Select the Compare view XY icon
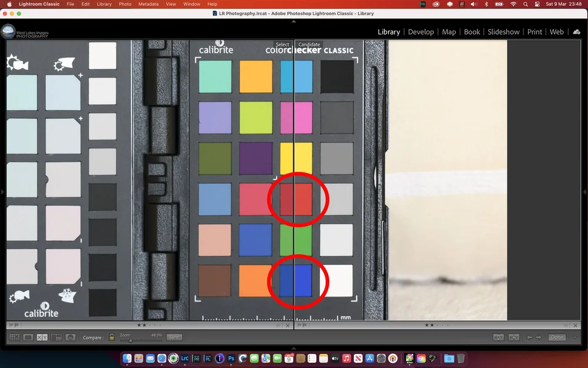The image size is (588, 368). 42,337
